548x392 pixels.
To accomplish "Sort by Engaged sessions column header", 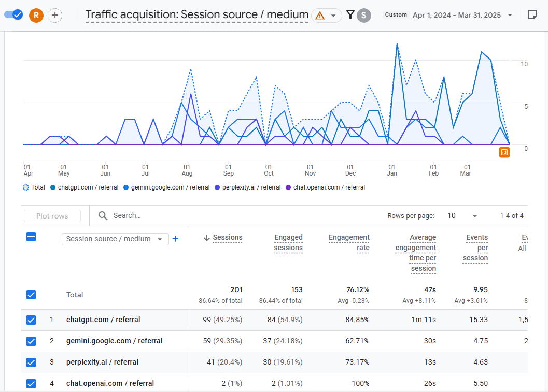I will [x=288, y=242].
